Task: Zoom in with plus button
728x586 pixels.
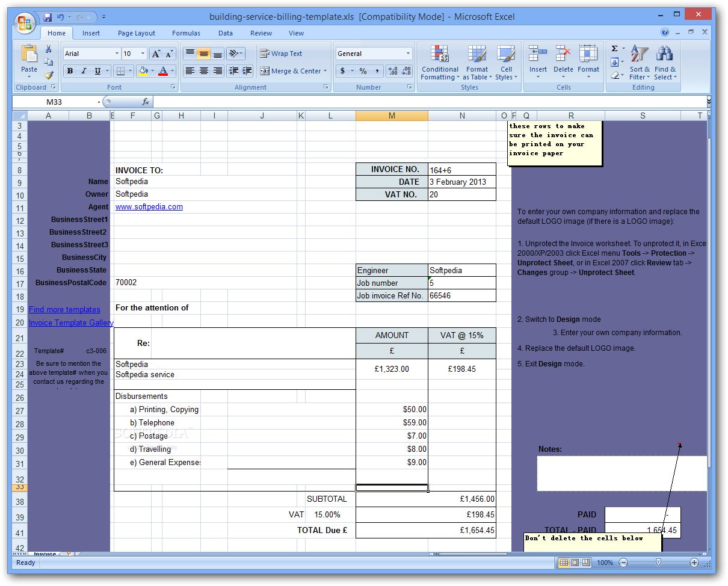Action: 694,563
